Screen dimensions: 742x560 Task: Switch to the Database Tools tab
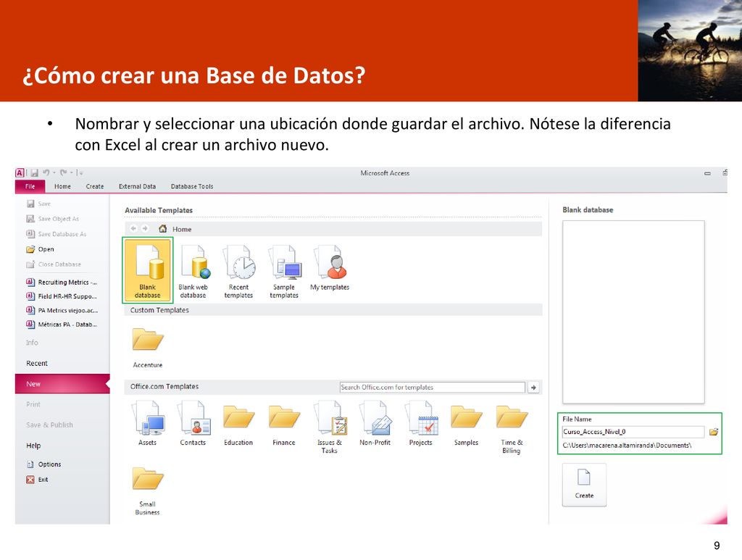click(192, 186)
